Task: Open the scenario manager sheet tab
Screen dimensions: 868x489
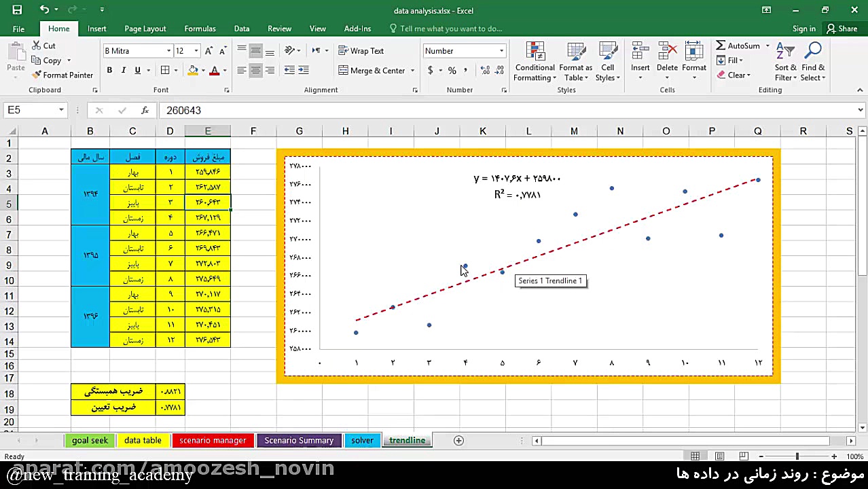Action: coord(213,440)
